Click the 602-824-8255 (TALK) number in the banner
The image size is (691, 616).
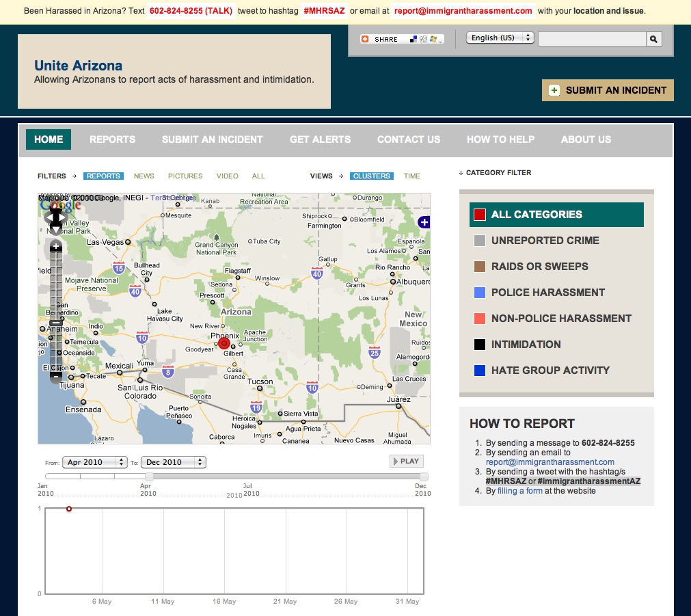pyautogui.click(x=191, y=10)
